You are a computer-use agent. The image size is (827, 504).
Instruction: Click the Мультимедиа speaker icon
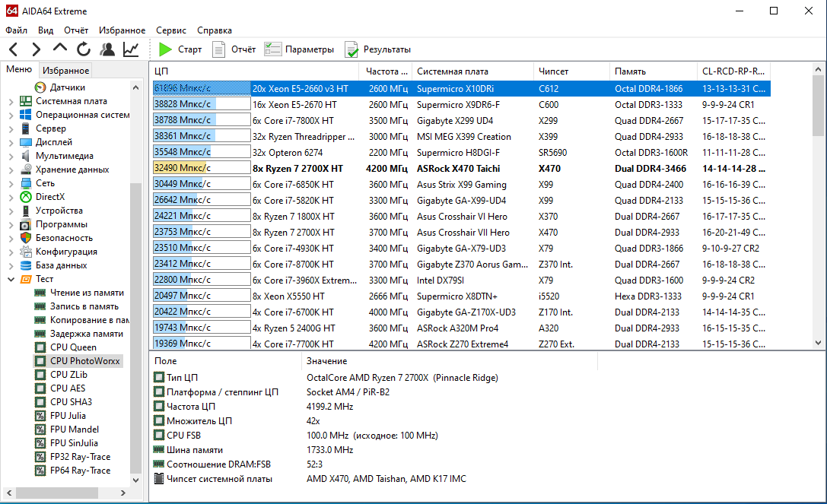point(25,156)
